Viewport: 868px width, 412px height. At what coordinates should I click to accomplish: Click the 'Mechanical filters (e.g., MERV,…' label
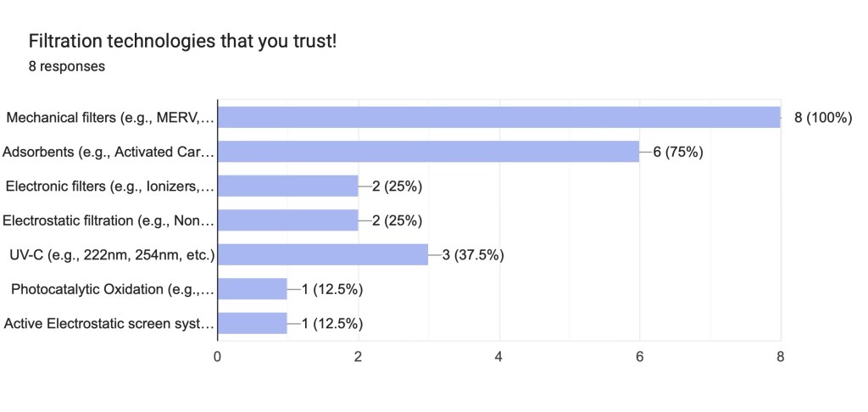(110, 118)
